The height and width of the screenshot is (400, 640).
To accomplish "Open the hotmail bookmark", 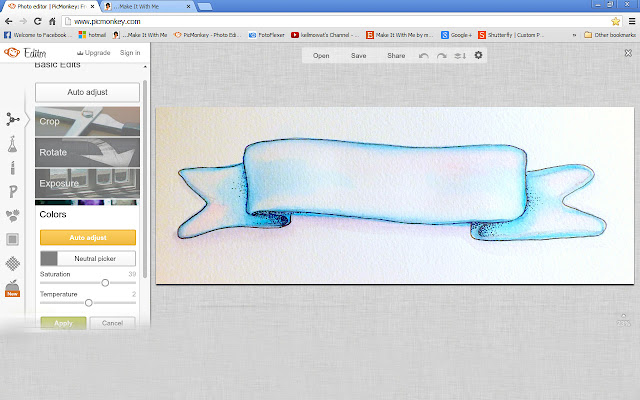I will pos(93,35).
